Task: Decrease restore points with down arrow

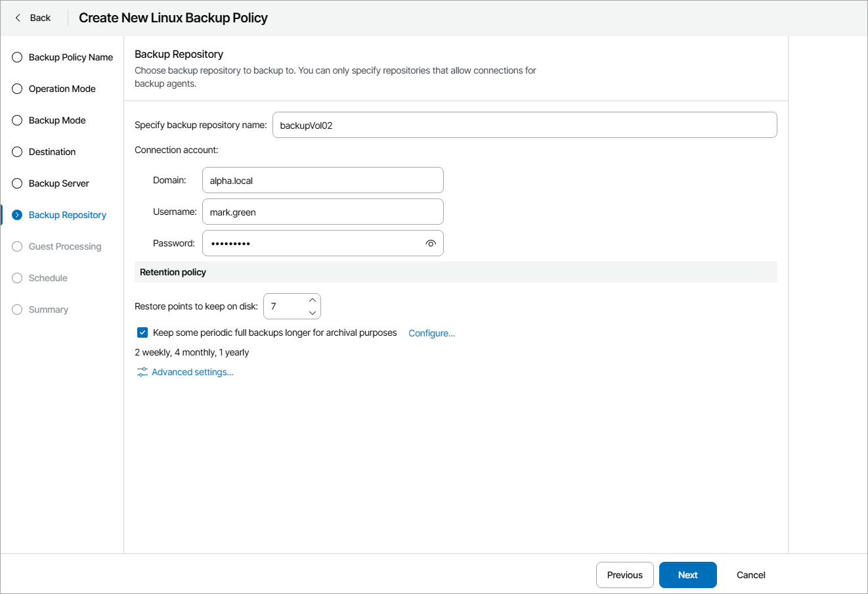Action: (313, 313)
